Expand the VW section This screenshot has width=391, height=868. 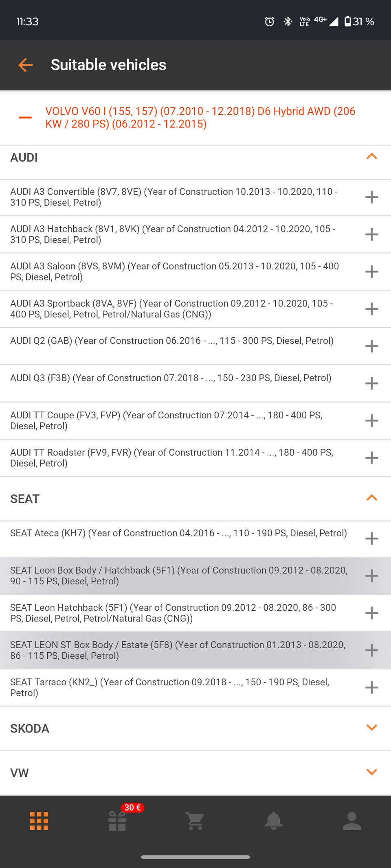(x=371, y=772)
